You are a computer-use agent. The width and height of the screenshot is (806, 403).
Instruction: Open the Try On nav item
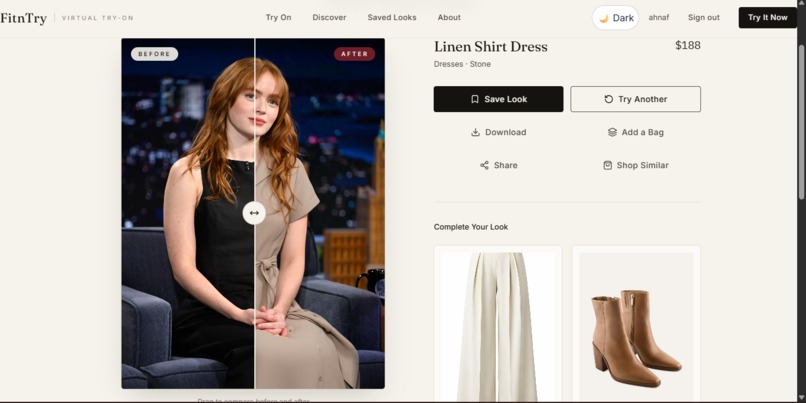click(279, 17)
